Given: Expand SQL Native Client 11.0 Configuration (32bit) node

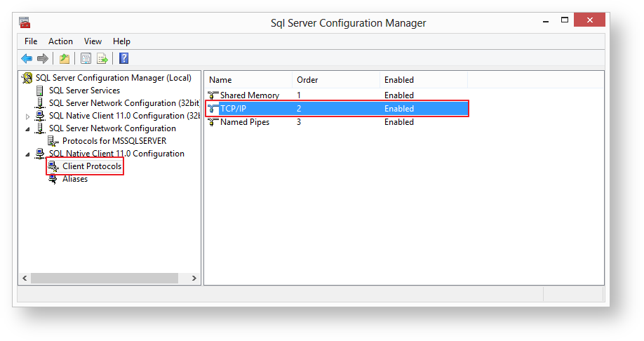Looking at the screenshot, I should (28, 116).
